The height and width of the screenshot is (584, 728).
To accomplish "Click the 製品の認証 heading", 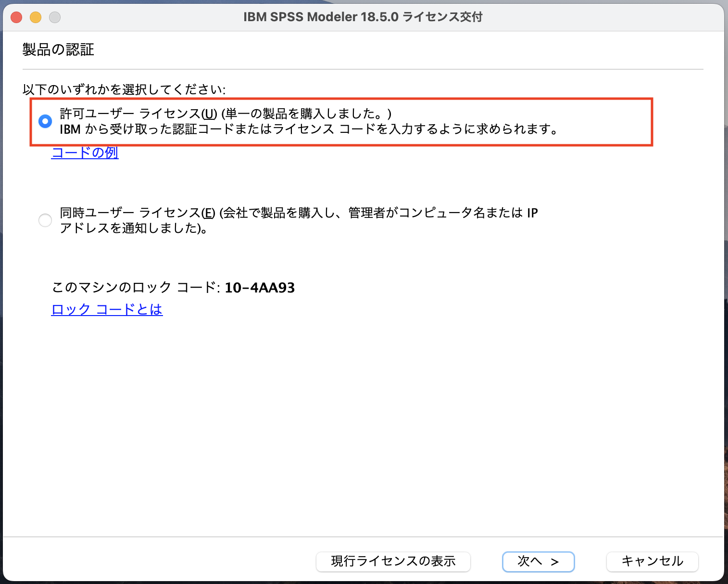I will [58, 50].
